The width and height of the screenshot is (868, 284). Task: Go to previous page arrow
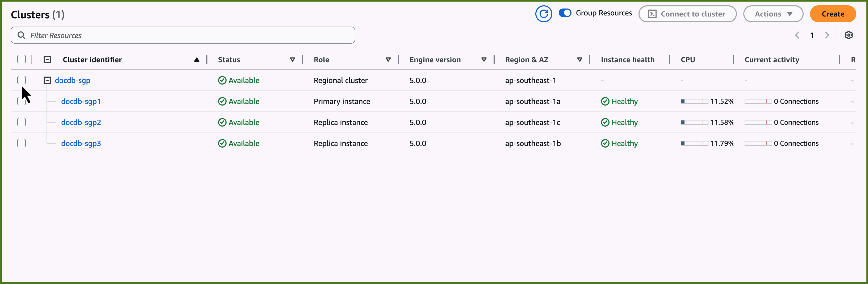tap(797, 35)
